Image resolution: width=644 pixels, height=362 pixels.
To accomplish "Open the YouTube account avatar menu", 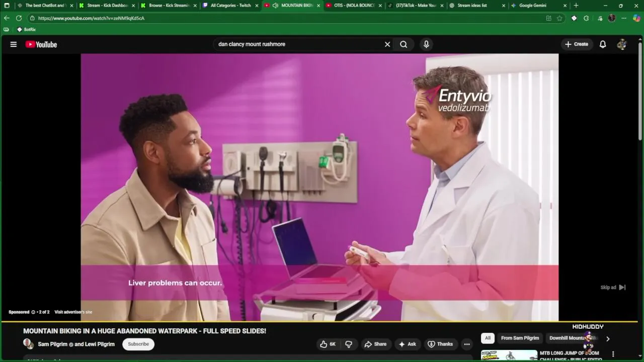I will pos(622,44).
